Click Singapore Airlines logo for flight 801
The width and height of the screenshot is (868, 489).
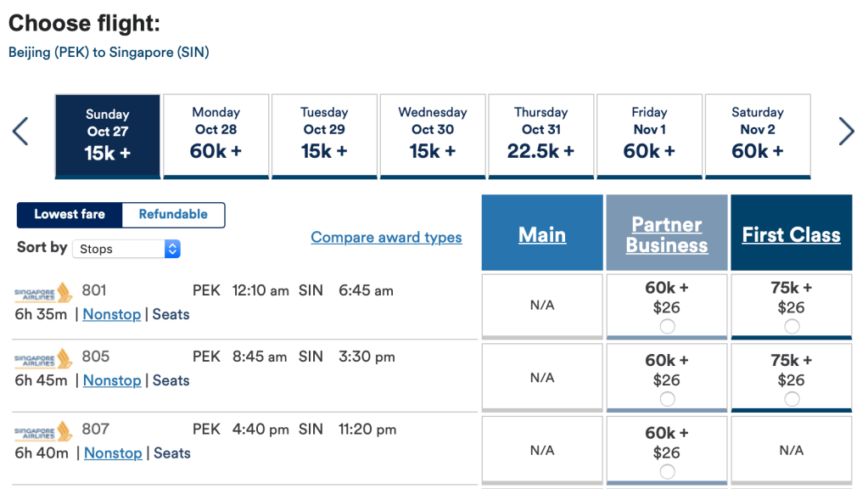(43, 292)
